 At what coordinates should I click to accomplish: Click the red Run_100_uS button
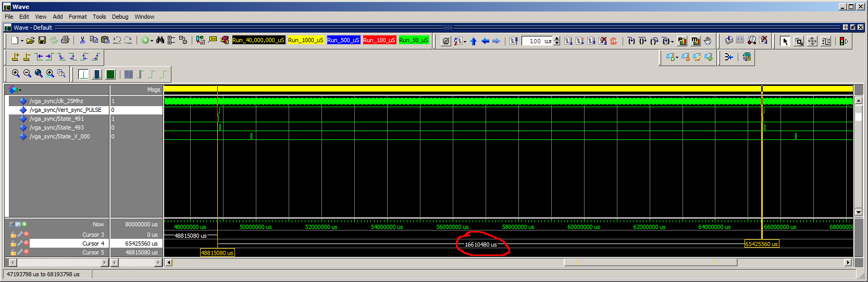[379, 40]
